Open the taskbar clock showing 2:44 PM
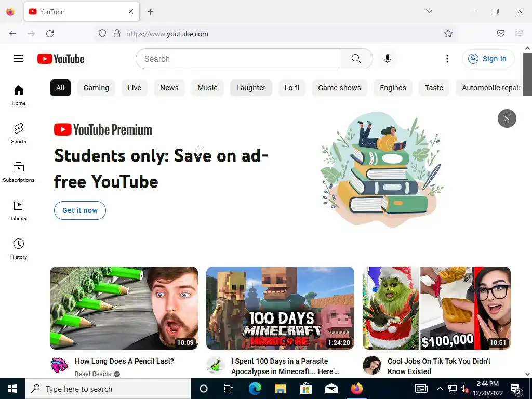The height and width of the screenshot is (399, 532). point(487,389)
